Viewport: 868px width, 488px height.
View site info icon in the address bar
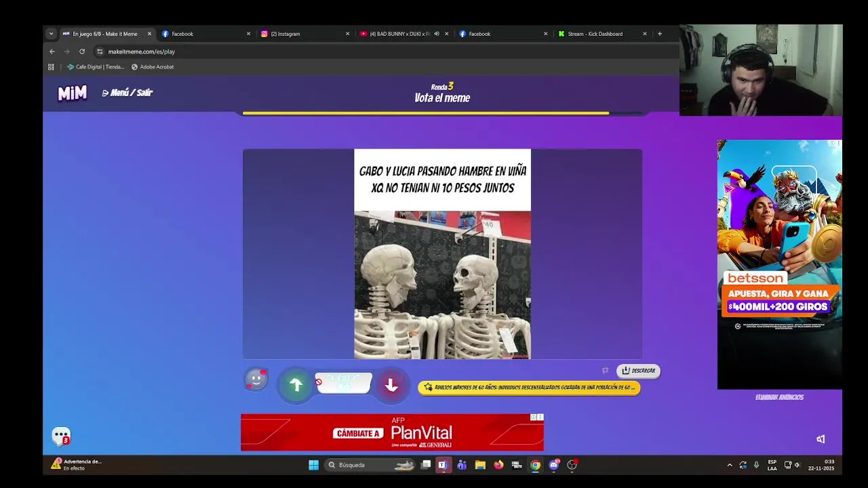pos(100,52)
